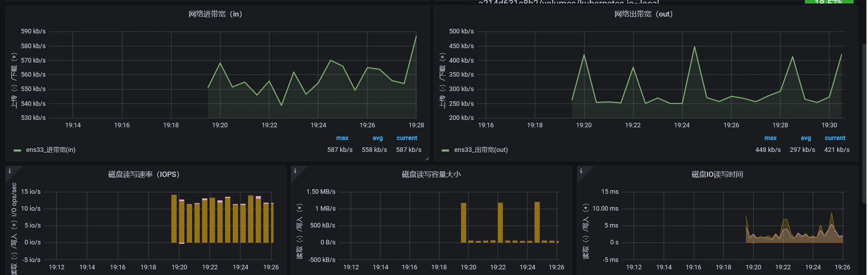Expand the 磁盘IO读写时间 panel title menu
This screenshot has width=868, height=275.
click(x=717, y=174)
